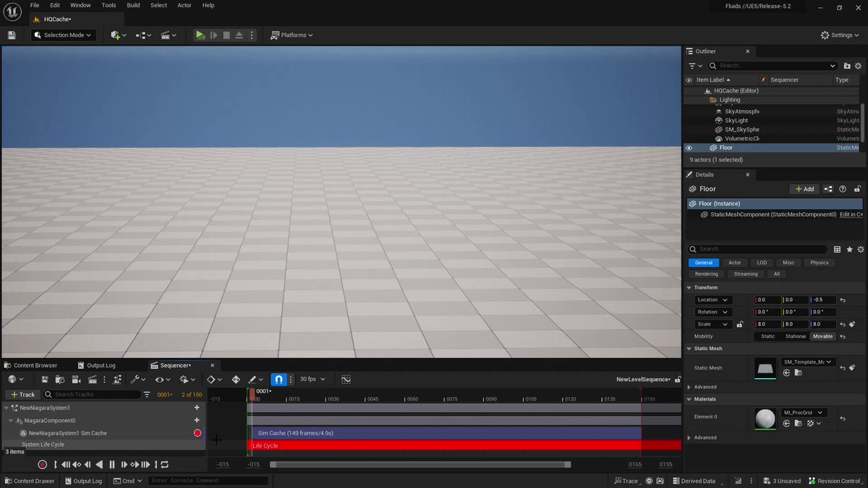
Task: Click the Add Track button
Action: click(22, 394)
